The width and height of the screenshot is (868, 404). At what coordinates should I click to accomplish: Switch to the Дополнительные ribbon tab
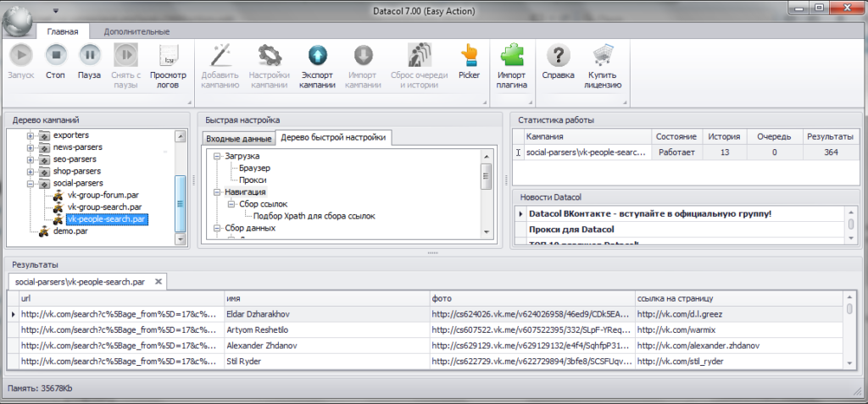coord(136,31)
